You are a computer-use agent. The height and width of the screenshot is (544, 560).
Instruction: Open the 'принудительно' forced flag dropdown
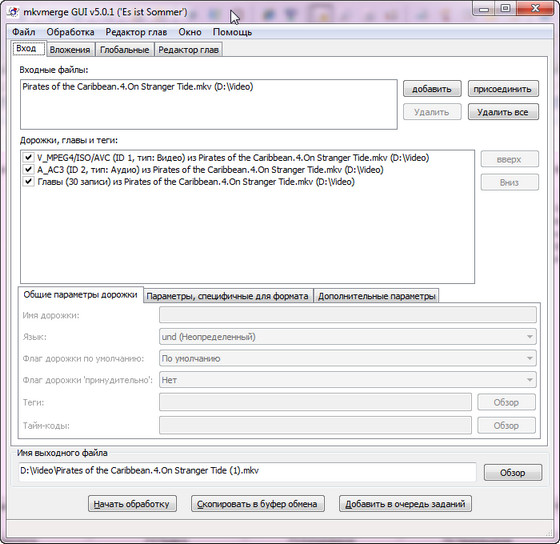pyautogui.click(x=348, y=380)
